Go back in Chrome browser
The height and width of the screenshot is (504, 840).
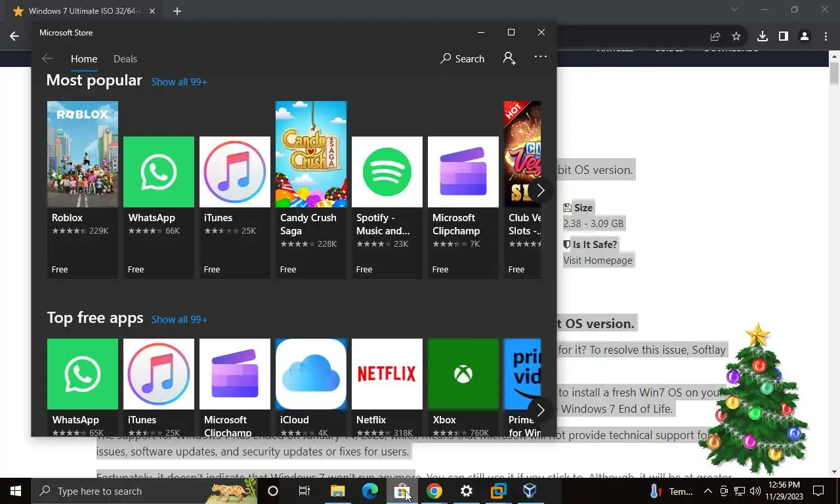click(14, 37)
